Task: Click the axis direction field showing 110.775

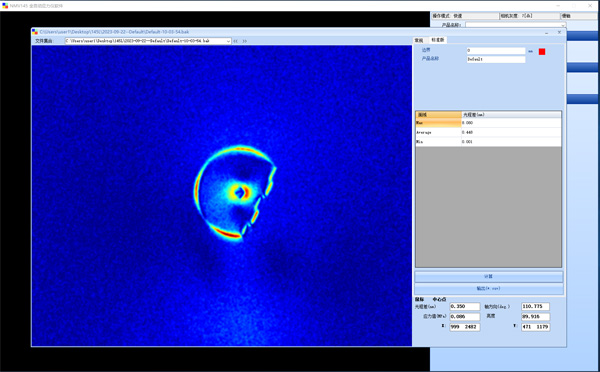Action: tap(535, 307)
